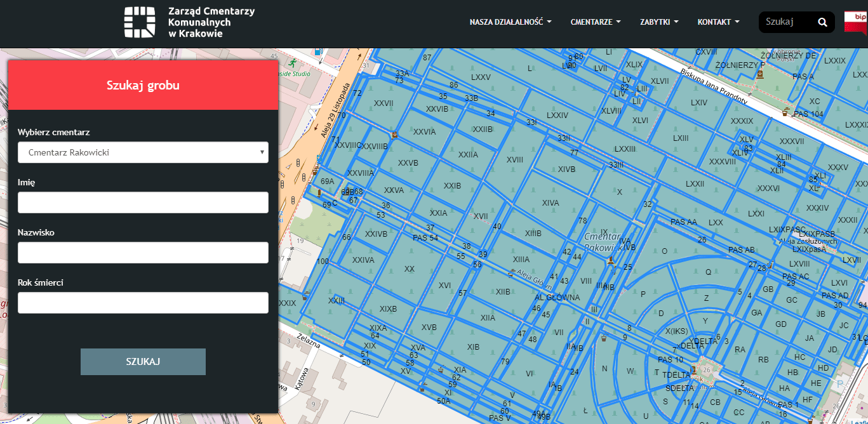Click memorial icon left of chapel 26
The image size is (868, 424).
(693, 369)
